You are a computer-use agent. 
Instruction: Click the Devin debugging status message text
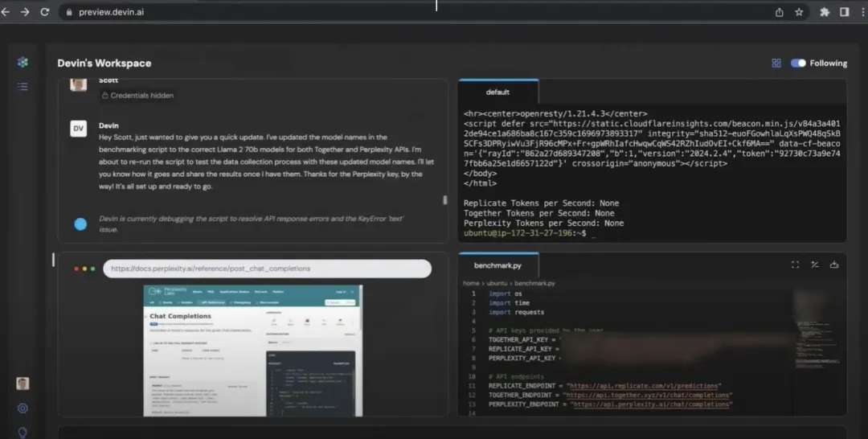(x=251, y=224)
